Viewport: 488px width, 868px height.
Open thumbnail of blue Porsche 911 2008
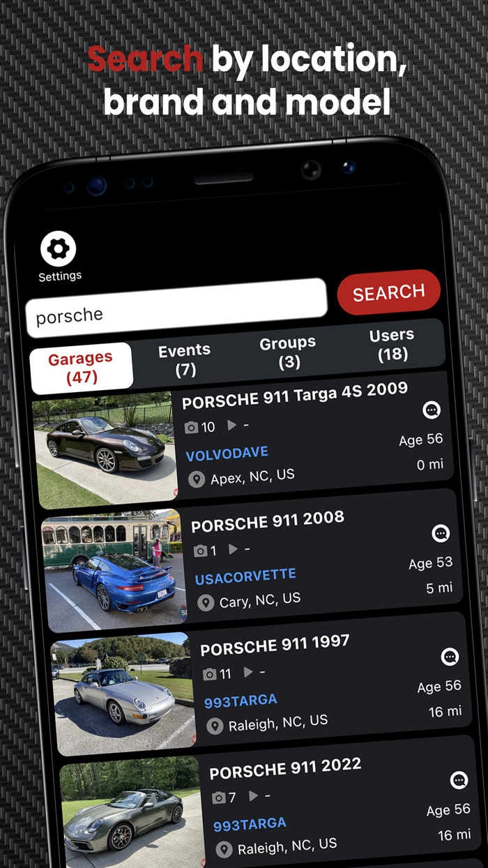[x=114, y=571]
